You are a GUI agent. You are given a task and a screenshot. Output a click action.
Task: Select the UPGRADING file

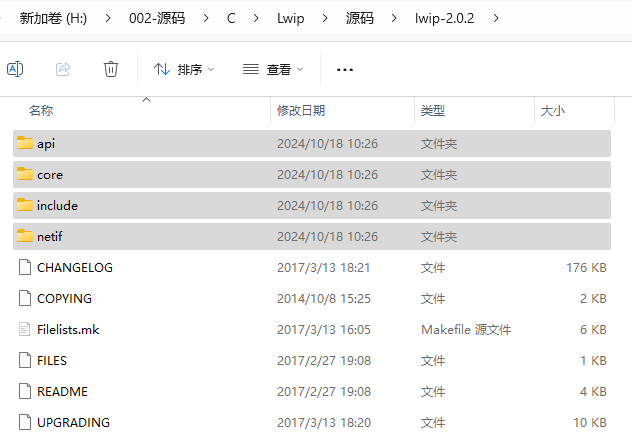pyautogui.click(x=73, y=422)
